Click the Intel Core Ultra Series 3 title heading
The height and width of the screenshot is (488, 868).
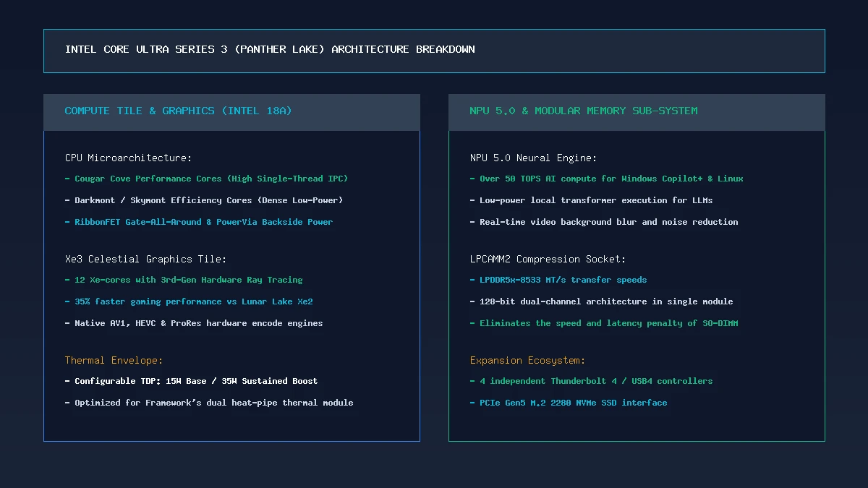pos(270,50)
